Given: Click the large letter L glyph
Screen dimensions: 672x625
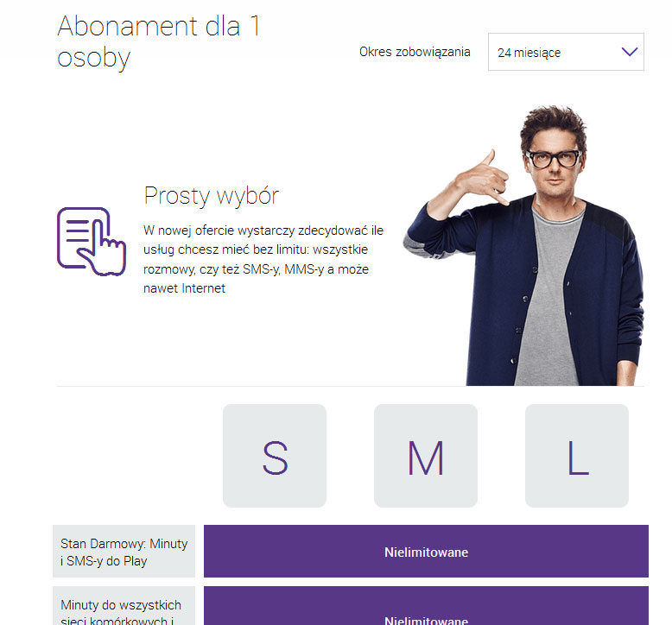Looking at the screenshot, I should tap(578, 458).
